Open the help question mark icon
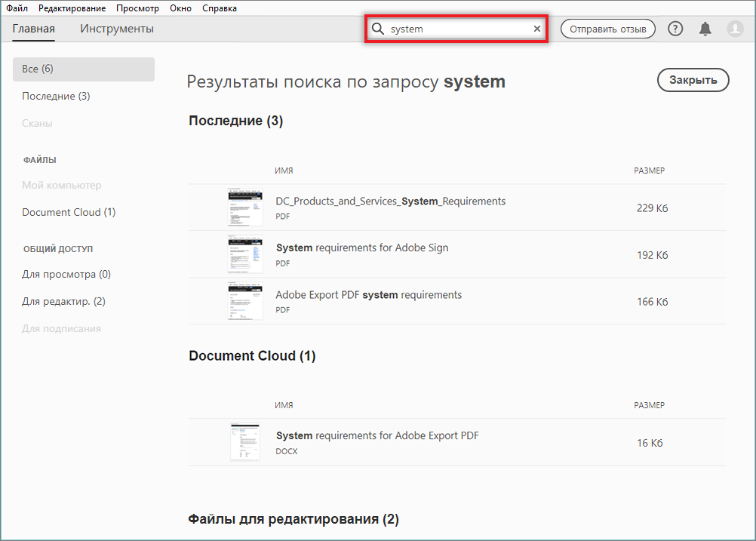The width and height of the screenshot is (756, 541). pos(675,29)
